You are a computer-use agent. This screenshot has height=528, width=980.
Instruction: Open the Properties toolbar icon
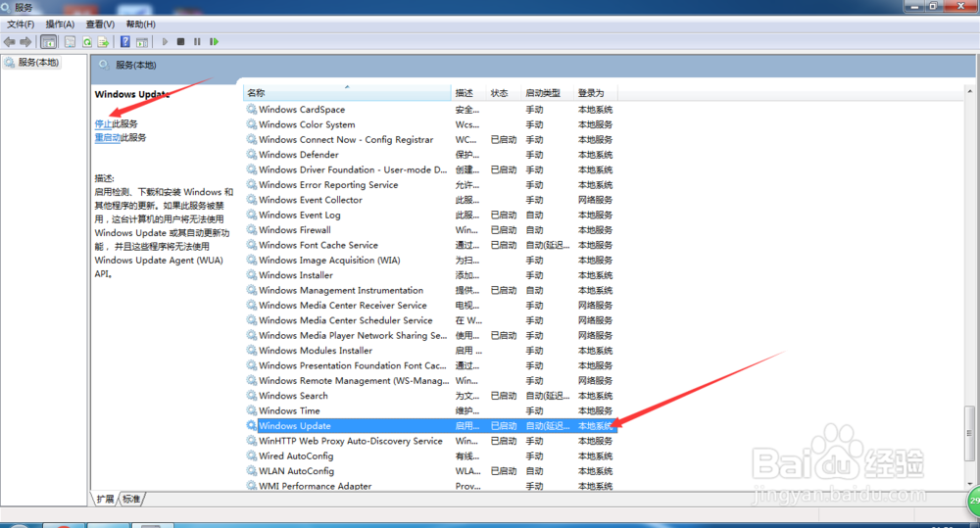(70, 42)
